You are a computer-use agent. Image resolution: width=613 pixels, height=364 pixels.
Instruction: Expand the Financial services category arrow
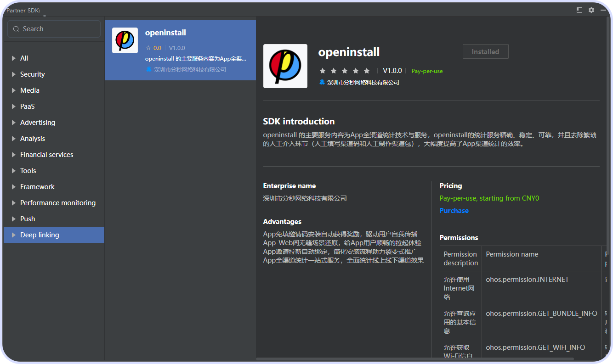click(14, 155)
